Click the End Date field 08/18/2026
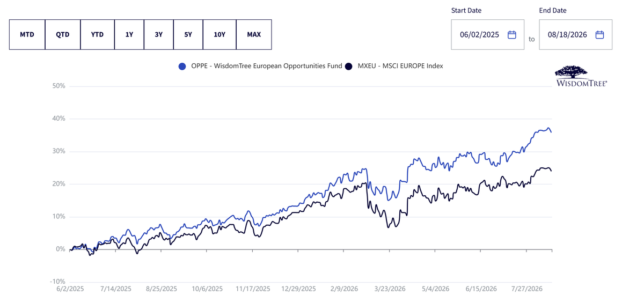The height and width of the screenshot is (295, 644). (x=575, y=35)
